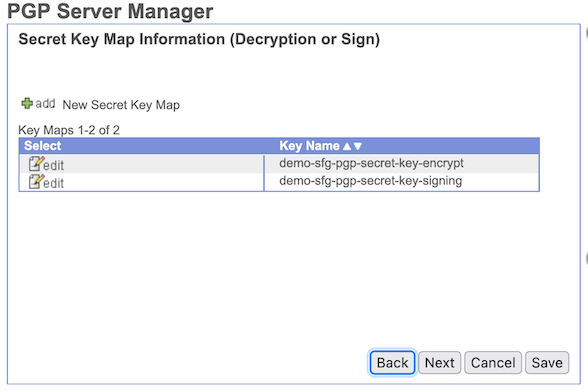Screen dimensions: 588x392
Task: Click the Secret Key Map Information heading
Action: tap(199, 39)
